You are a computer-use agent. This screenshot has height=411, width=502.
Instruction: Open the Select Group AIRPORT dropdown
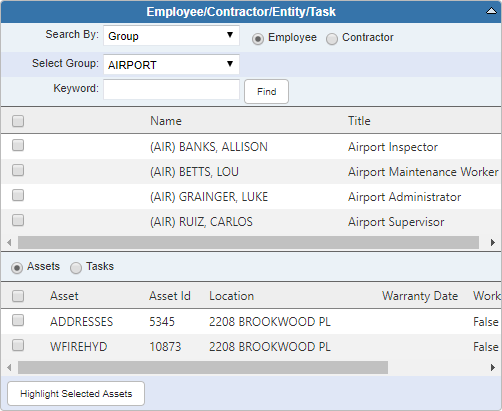pyautogui.click(x=171, y=64)
